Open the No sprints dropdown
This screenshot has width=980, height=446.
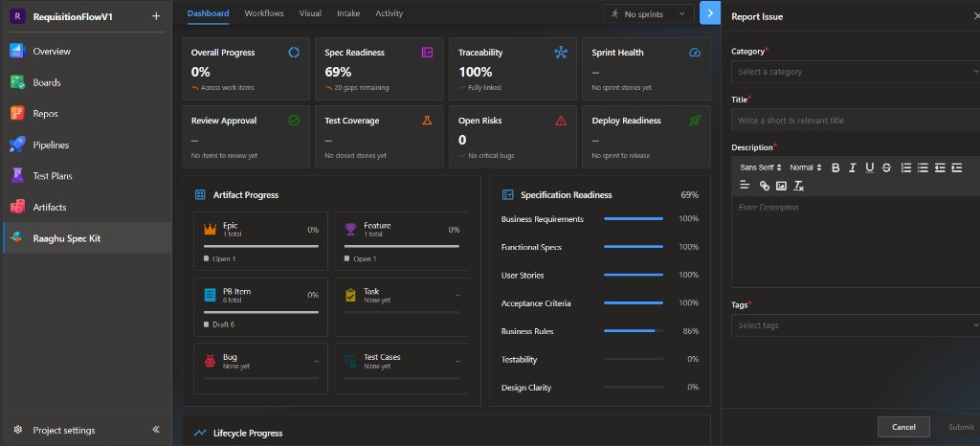[x=649, y=13]
